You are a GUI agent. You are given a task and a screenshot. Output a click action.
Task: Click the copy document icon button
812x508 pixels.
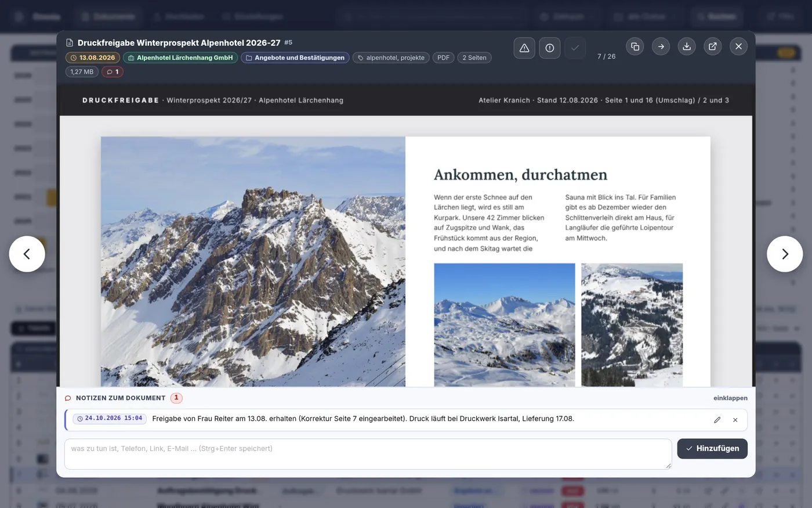tap(635, 46)
